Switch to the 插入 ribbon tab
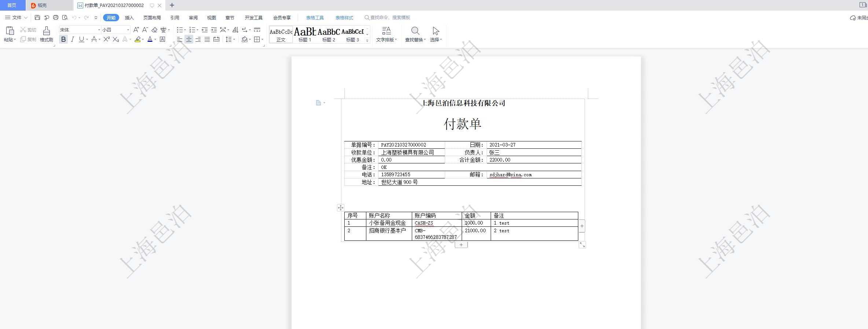Screen dimensions: 868x329 [129, 18]
